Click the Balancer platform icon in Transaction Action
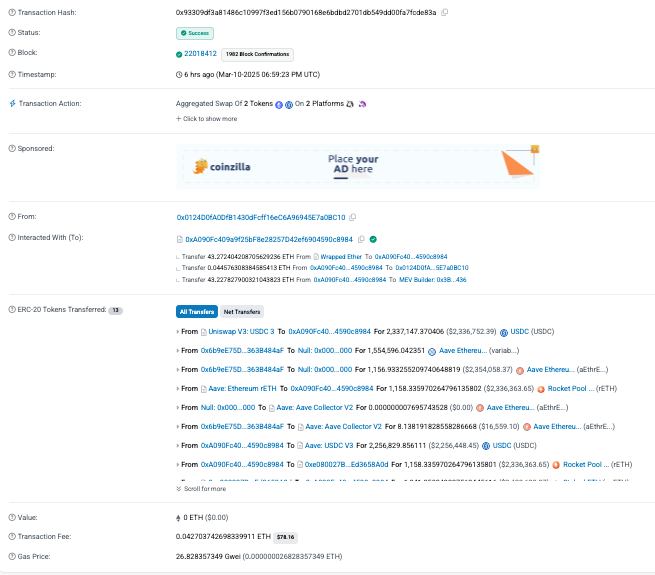This screenshot has width=655, height=575. point(350,104)
